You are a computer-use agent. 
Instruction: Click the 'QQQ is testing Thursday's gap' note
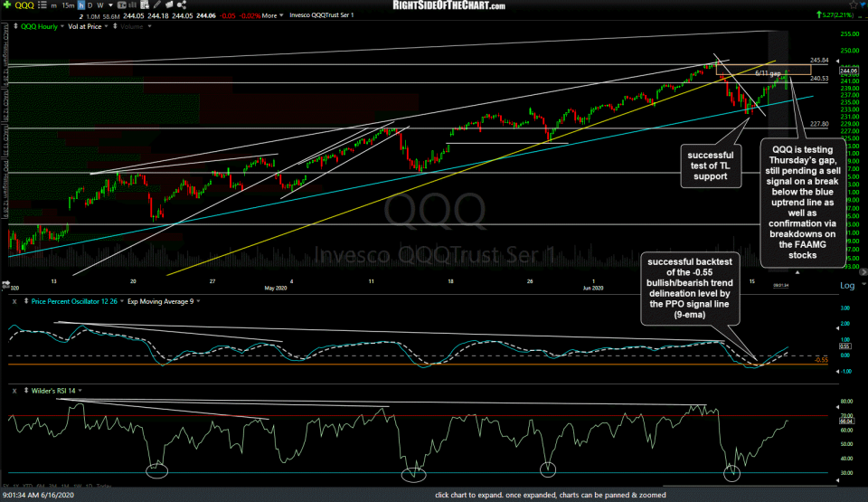pos(802,203)
